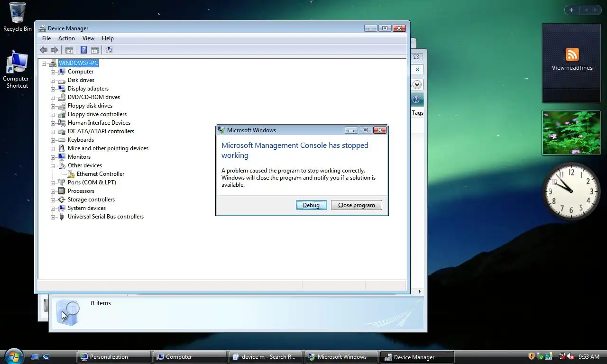
Task: Select the Floppy drive controllers icon
Action: (62, 114)
